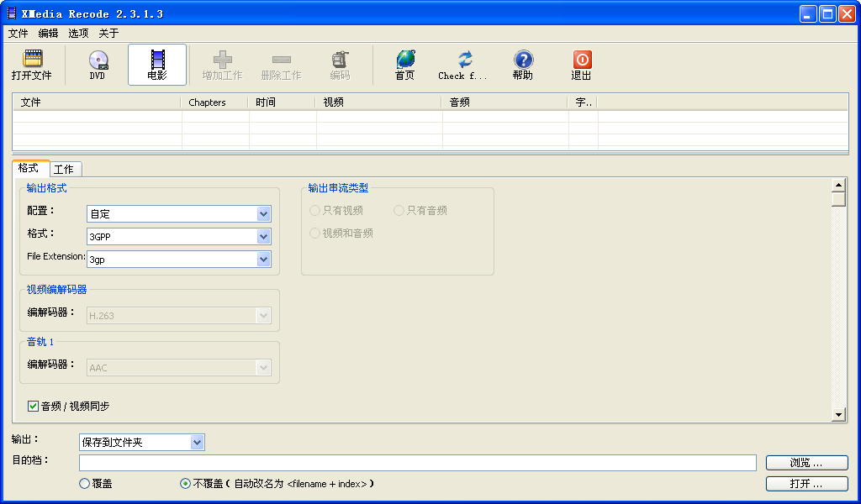Open the 文件 (File) menu
Viewport: 861px width, 504px height.
click(x=18, y=34)
